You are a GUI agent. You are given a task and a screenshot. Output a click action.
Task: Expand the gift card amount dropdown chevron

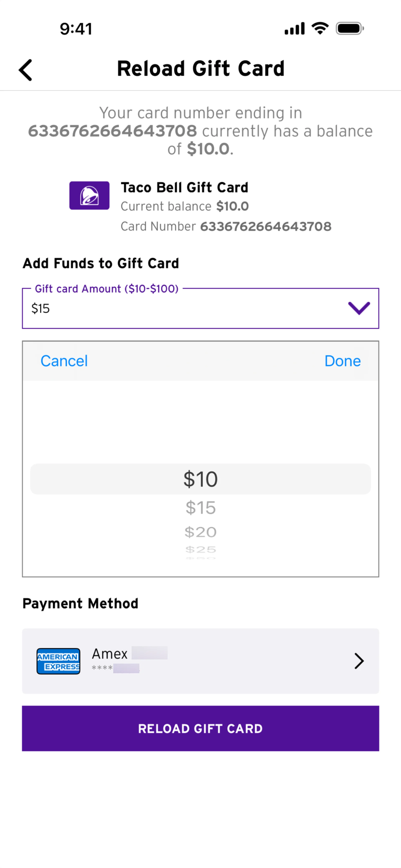coord(359,308)
